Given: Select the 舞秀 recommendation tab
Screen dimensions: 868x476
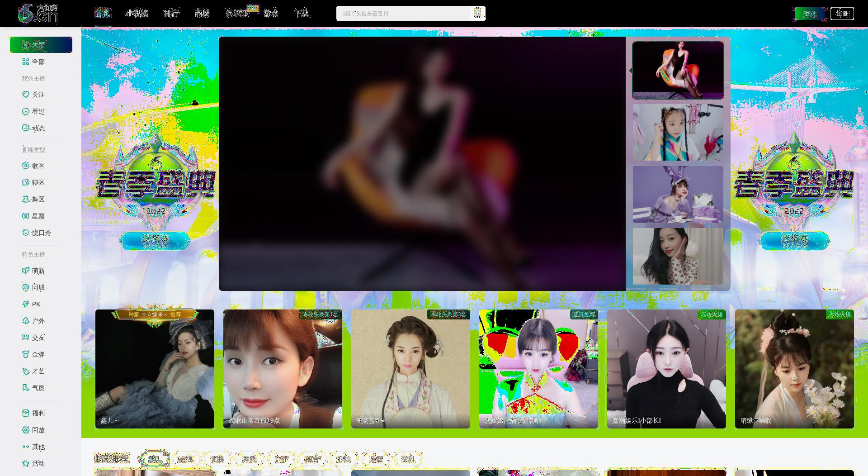Looking at the screenshot, I should pos(250,459).
